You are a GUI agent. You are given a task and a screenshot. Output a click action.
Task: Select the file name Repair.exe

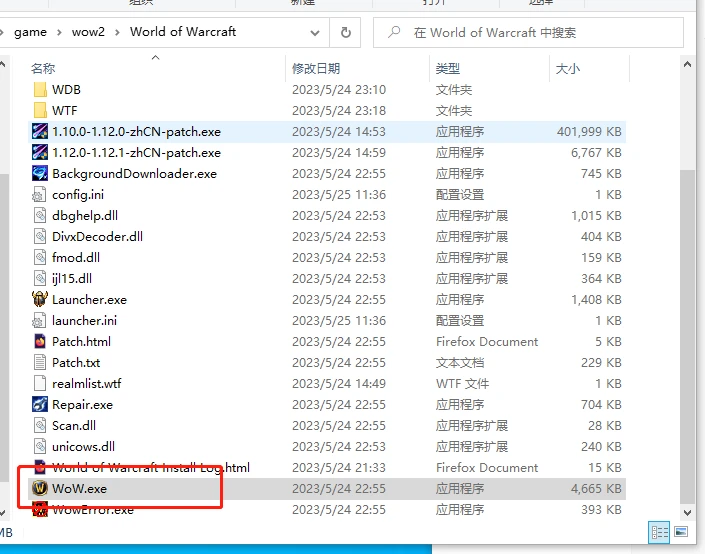pos(83,404)
